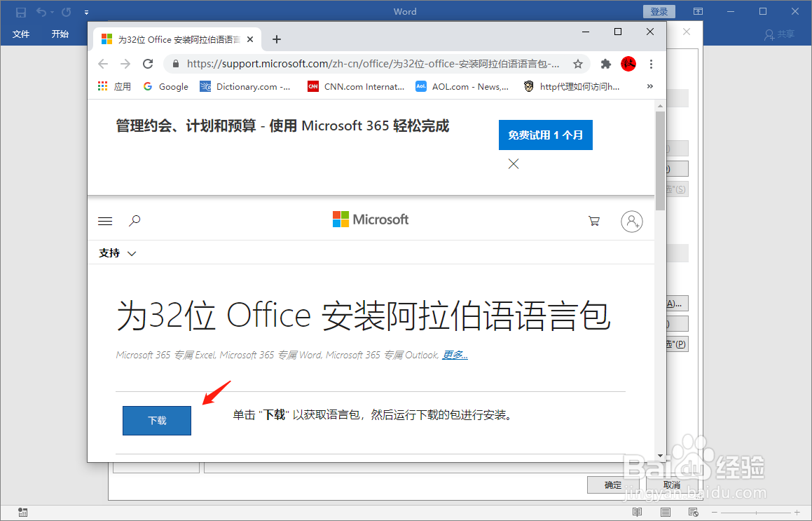Click the red profile avatar in browser
This screenshot has height=521, width=812.
point(628,64)
